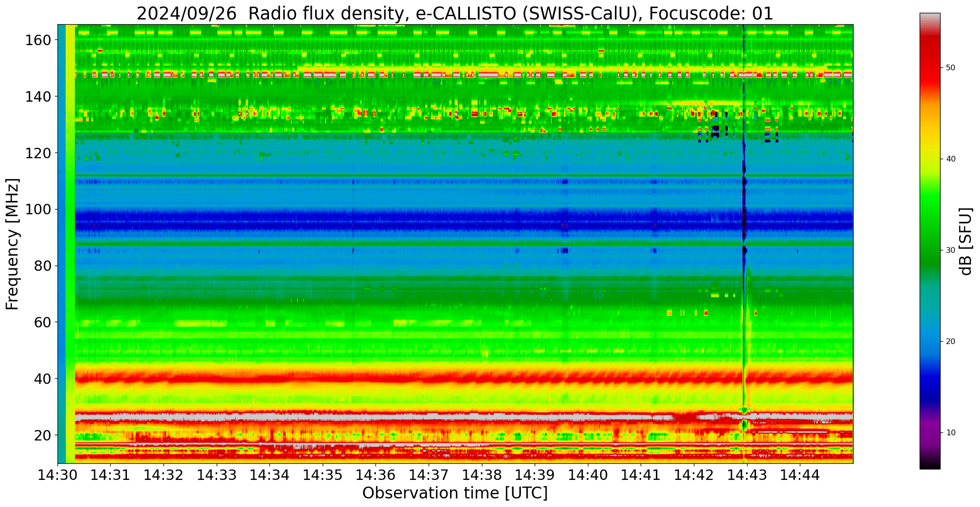Screen dimensions: 980x507
Task: Click the red horizontal band at 40 MHz
Action: 464,379
